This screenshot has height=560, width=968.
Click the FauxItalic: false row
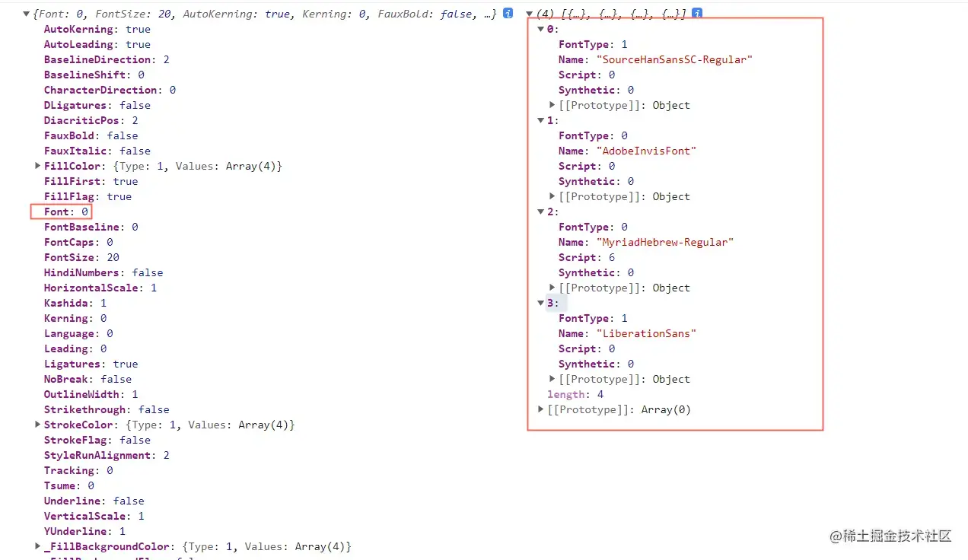tap(97, 151)
